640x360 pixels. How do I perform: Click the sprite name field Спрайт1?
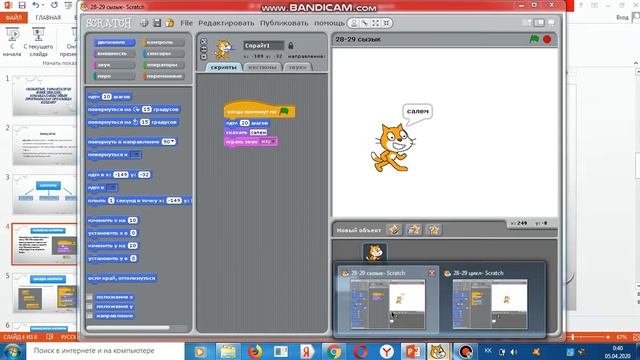[264, 46]
